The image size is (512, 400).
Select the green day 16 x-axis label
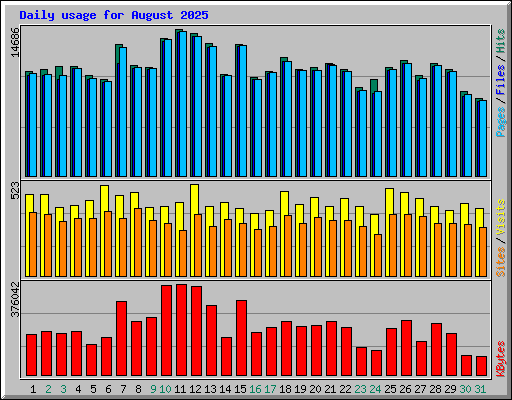tap(255, 389)
